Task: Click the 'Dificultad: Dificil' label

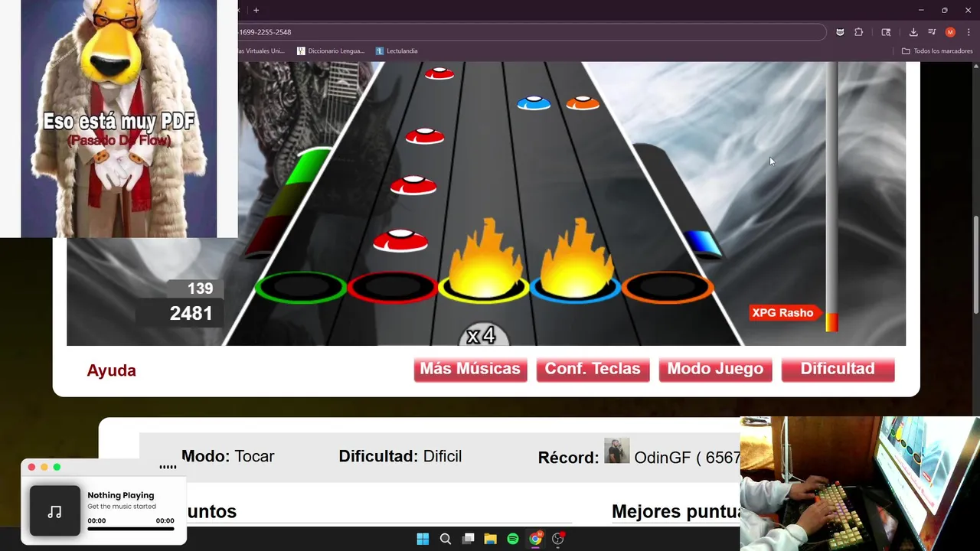Action: (400, 456)
